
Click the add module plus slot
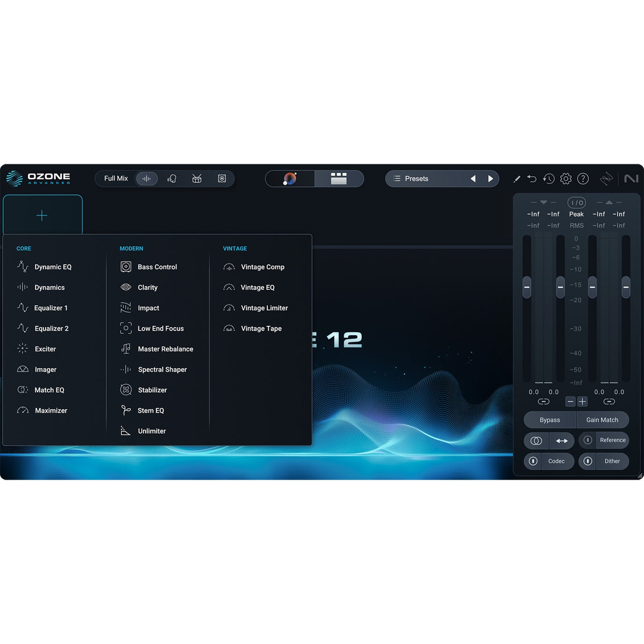pyautogui.click(x=42, y=215)
